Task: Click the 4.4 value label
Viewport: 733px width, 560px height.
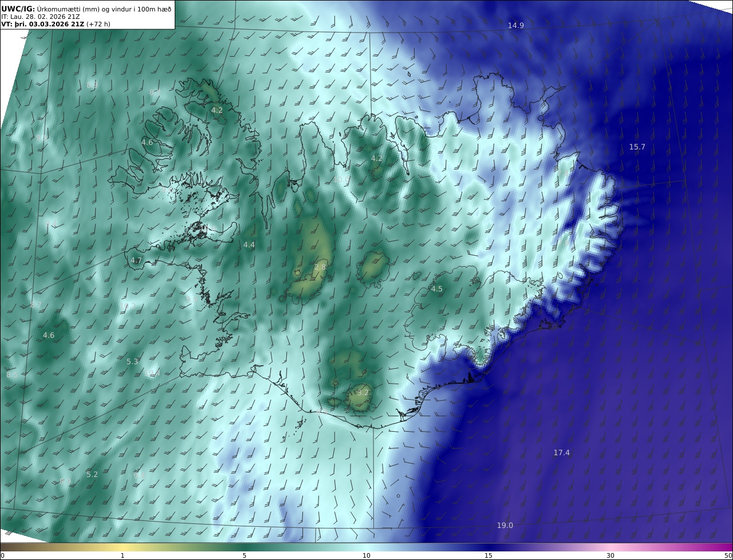Action: (x=249, y=245)
